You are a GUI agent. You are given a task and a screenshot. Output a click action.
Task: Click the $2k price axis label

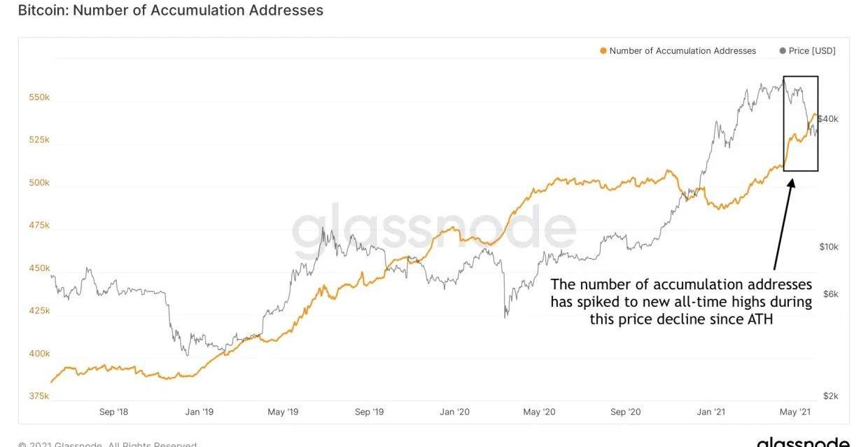pyautogui.click(x=831, y=396)
